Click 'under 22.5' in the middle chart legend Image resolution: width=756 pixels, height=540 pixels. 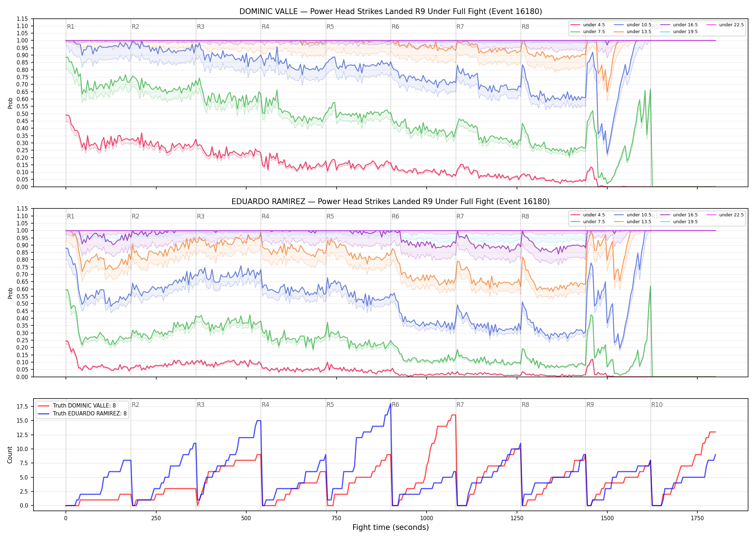click(732, 215)
